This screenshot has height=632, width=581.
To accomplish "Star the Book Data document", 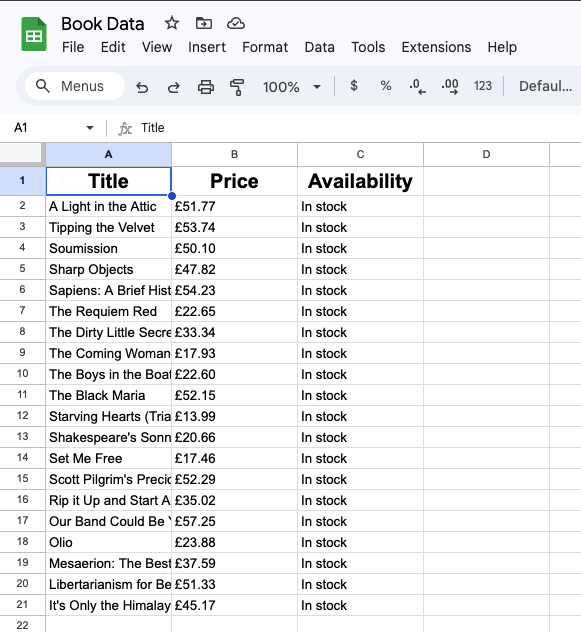I will (172, 23).
